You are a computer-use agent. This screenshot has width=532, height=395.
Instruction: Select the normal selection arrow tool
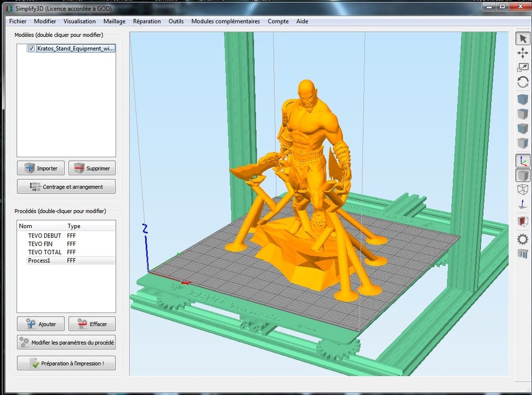(523, 39)
